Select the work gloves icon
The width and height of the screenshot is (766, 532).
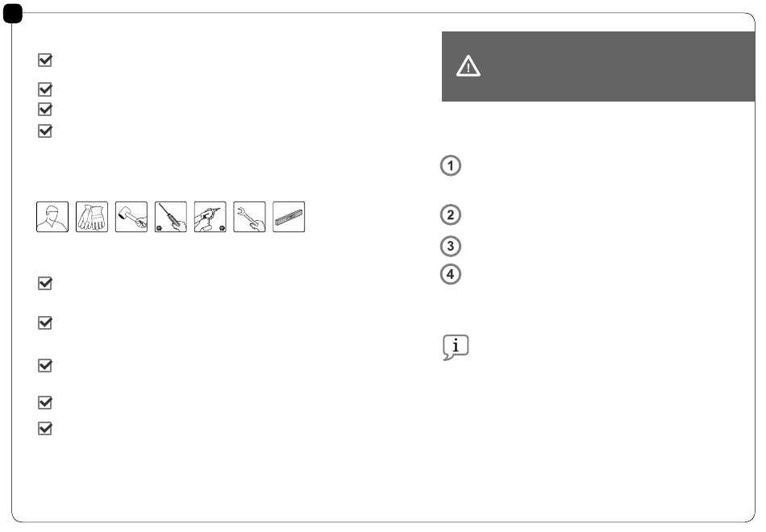click(92, 217)
